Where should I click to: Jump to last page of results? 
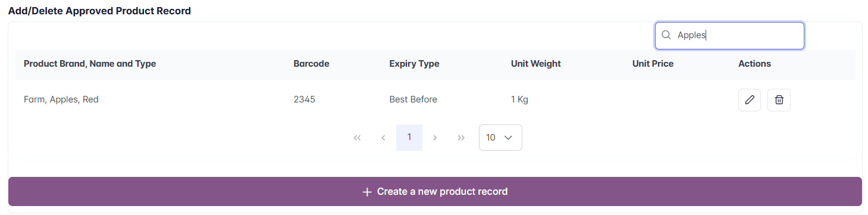[461, 138]
